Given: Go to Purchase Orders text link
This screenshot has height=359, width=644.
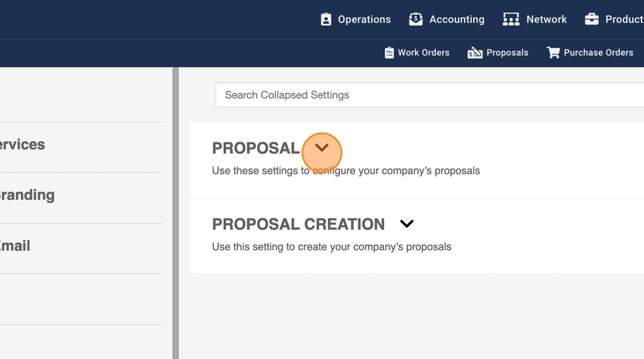Looking at the screenshot, I should pyautogui.click(x=598, y=53).
